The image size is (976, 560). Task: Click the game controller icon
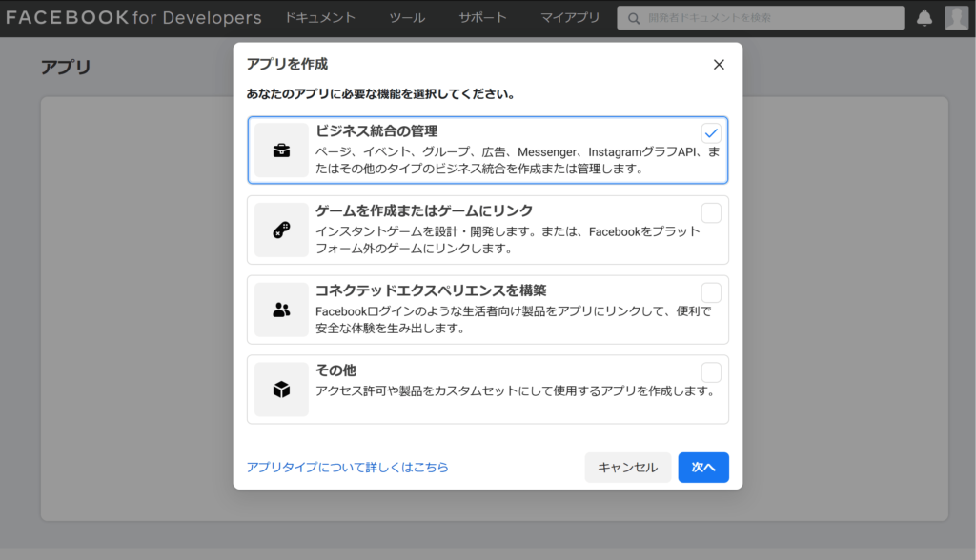(x=281, y=230)
